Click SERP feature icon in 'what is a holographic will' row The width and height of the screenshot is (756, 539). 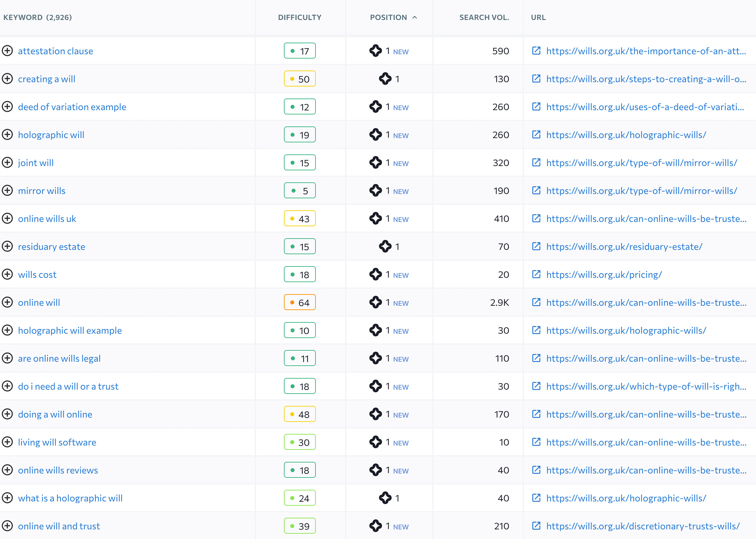pos(385,498)
